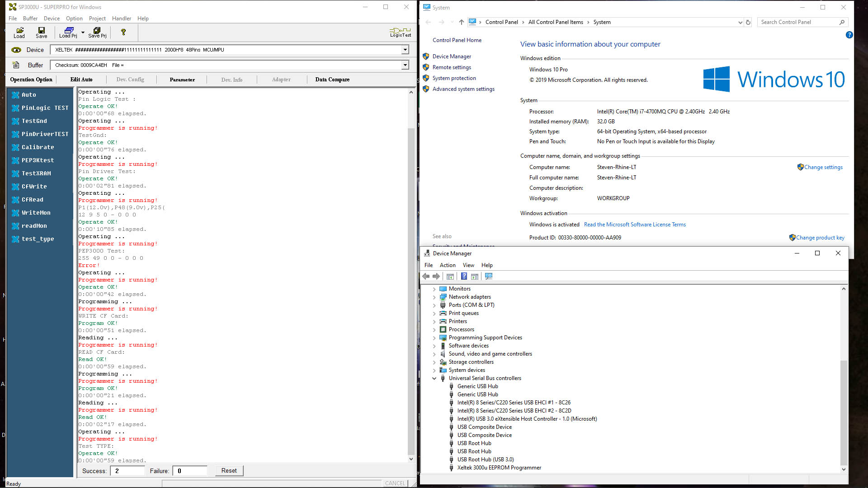Open the Load Prj dropdown arrow

coord(83,33)
